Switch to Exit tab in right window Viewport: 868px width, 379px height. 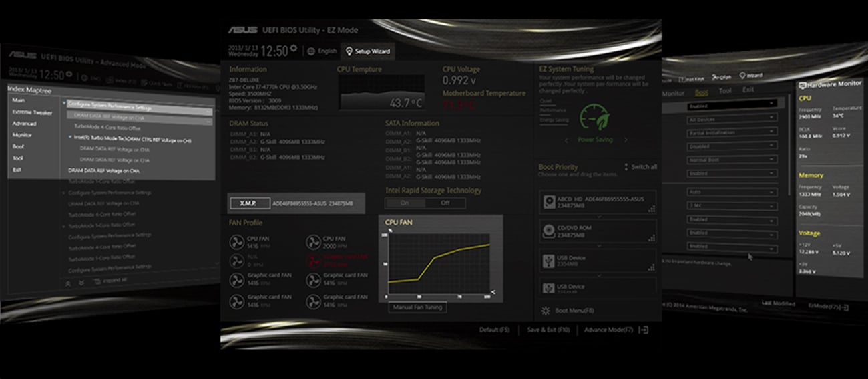click(x=748, y=90)
